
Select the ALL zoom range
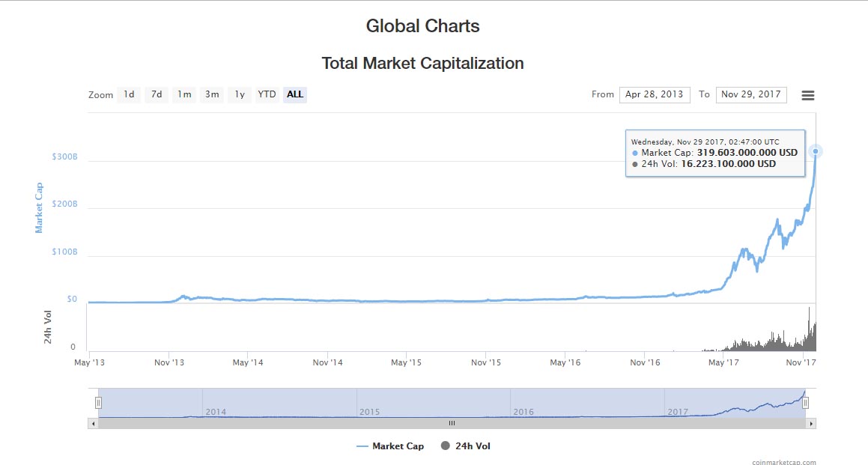tap(295, 94)
